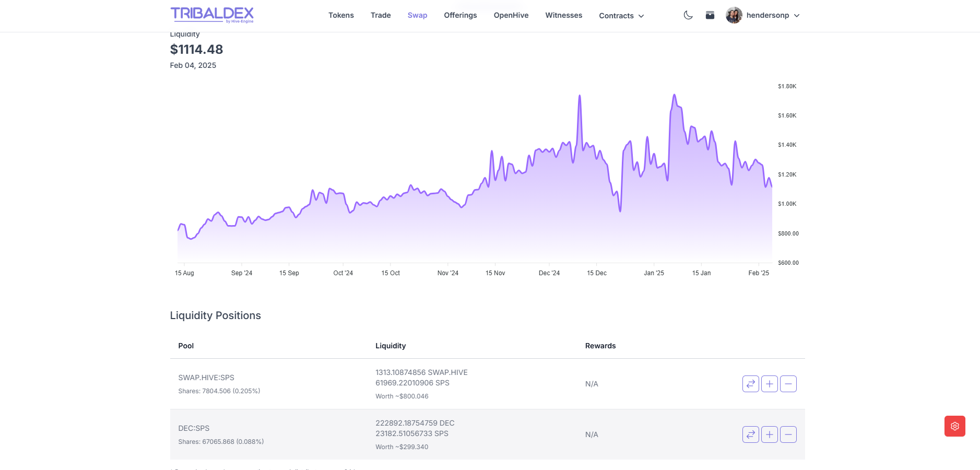Image resolution: width=980 pixels, height=470 pixels.
Task: Click the Feb 04, 2025 date
Action: click(193, 65)
